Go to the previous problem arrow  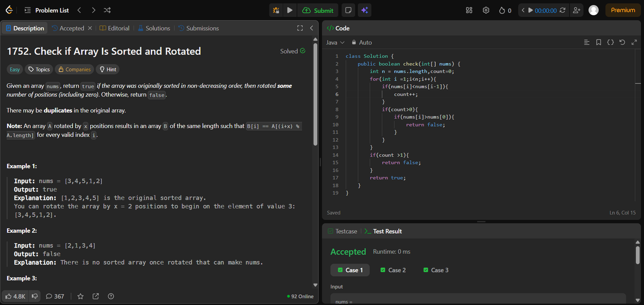(x=79, y=10)
